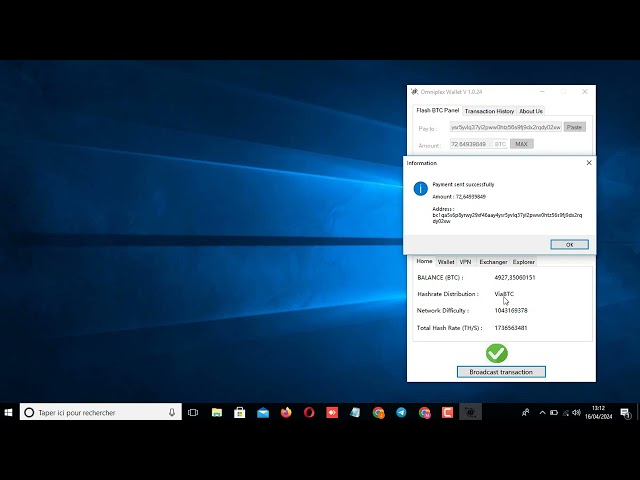Click the taskbar search box
Viewport: 640px width, 480px height.
point(100,413)
